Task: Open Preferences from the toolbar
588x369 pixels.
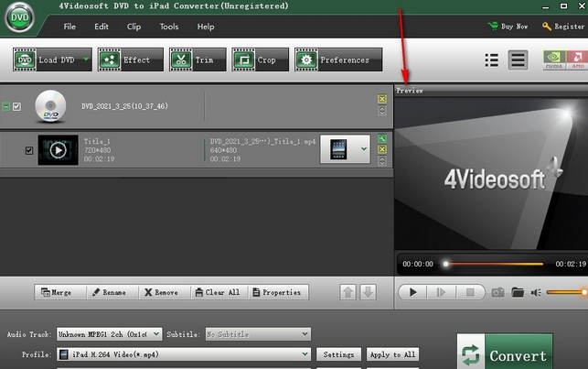Action: click(338, 60)
